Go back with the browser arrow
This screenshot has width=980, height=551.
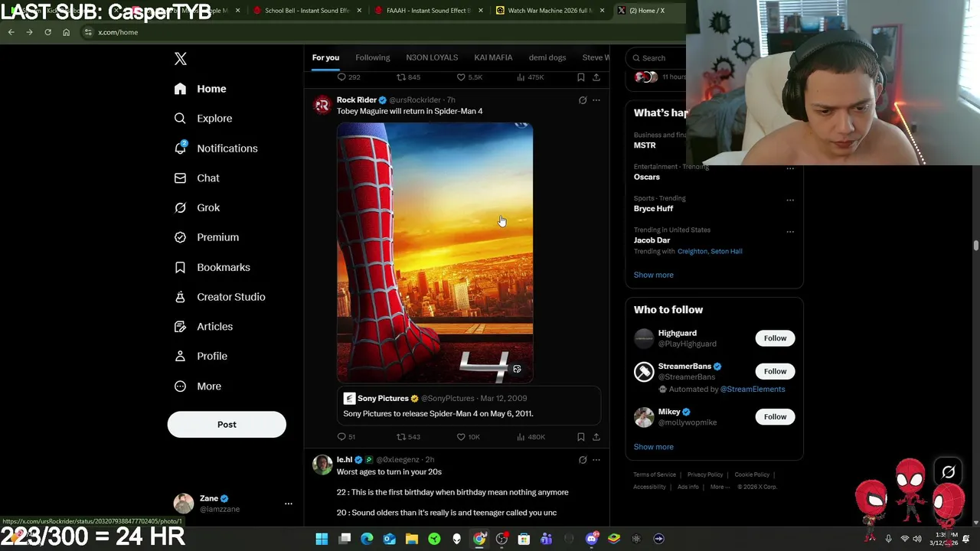pyautogui.click(x=11, y=32)
